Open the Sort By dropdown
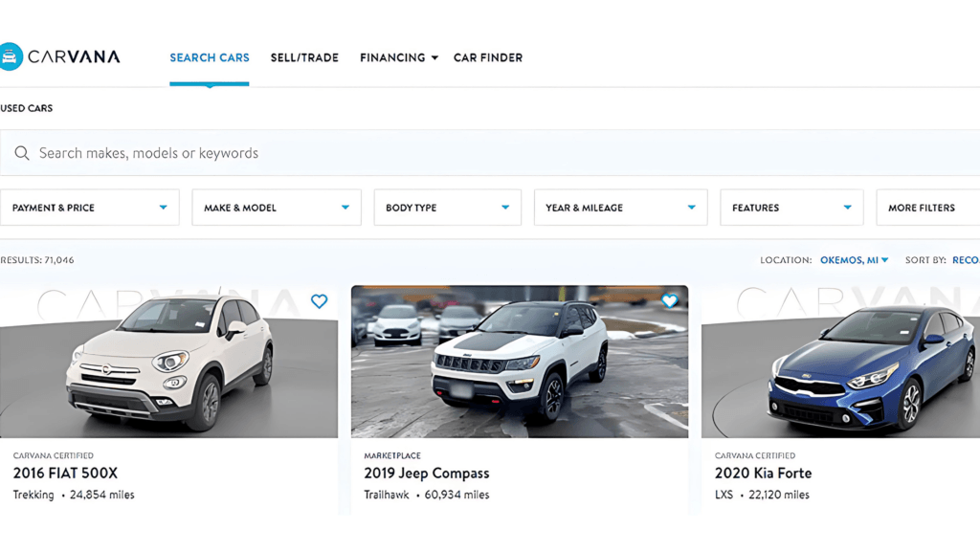 coord(966,260)
